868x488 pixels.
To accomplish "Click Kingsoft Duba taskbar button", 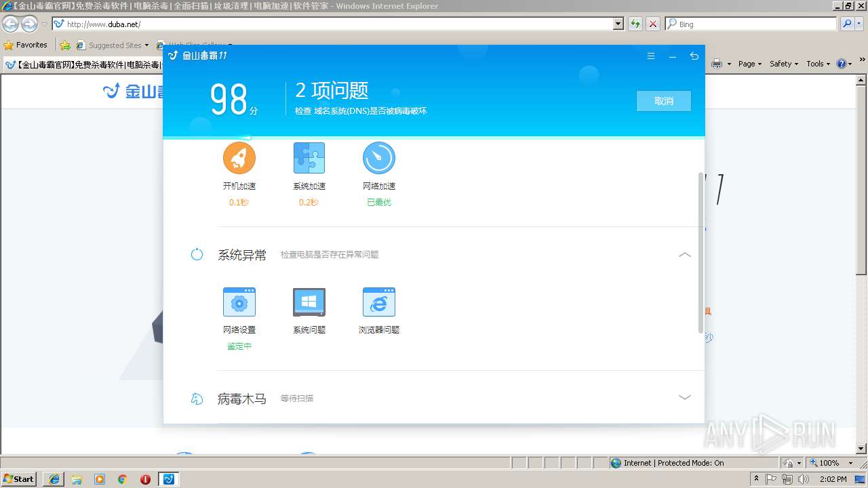I will click(168, 479).
